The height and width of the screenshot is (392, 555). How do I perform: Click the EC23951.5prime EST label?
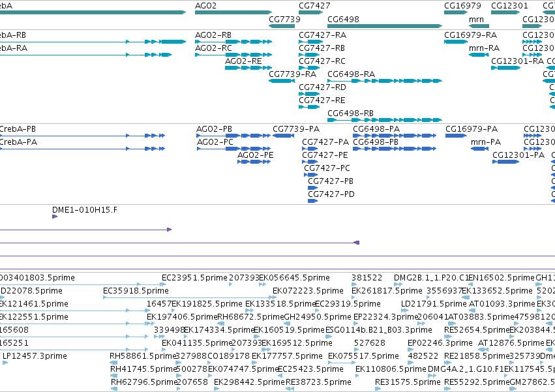point(194,278)
